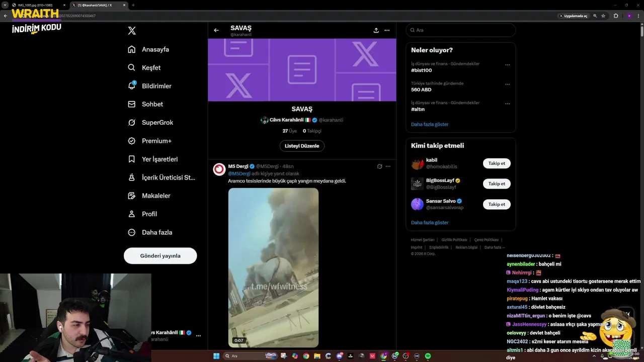Open Sohbet messages
The image size is (644, 362).
(x=145, y=104)
